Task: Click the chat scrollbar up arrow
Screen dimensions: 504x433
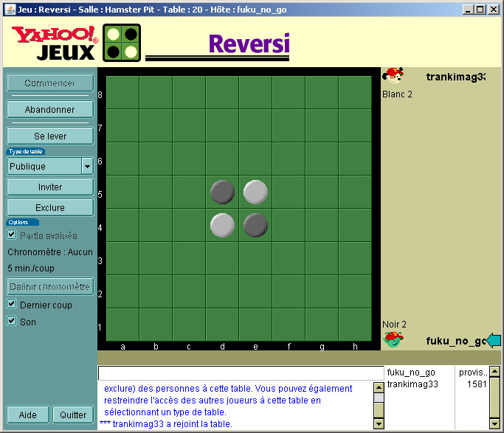Action: (379, 387)
